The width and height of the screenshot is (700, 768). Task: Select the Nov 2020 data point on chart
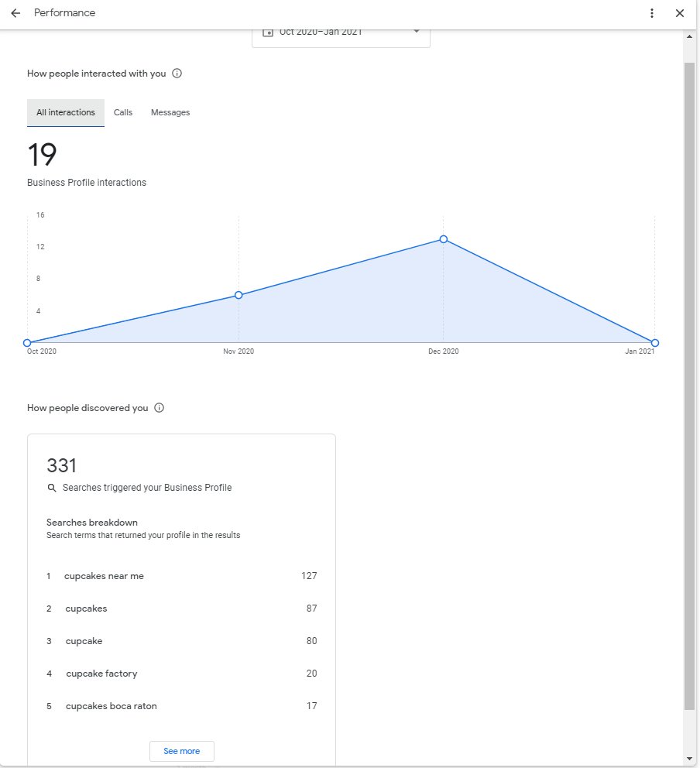tap(238, 295)
